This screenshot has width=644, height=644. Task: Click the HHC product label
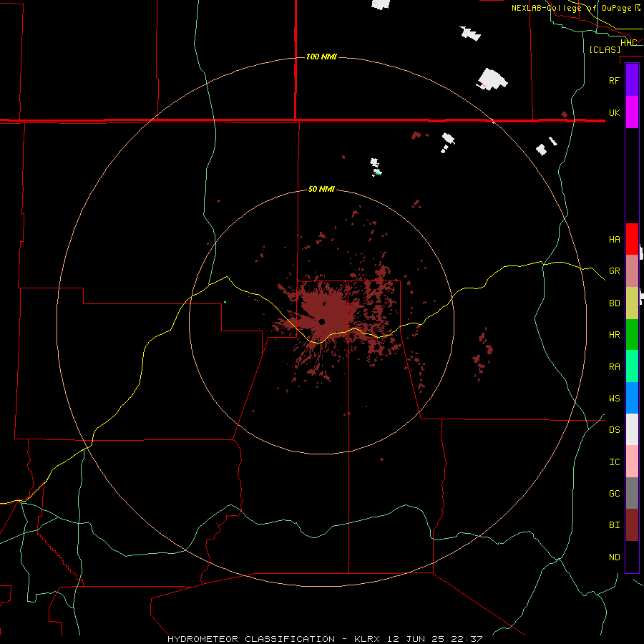pos(629,43)
